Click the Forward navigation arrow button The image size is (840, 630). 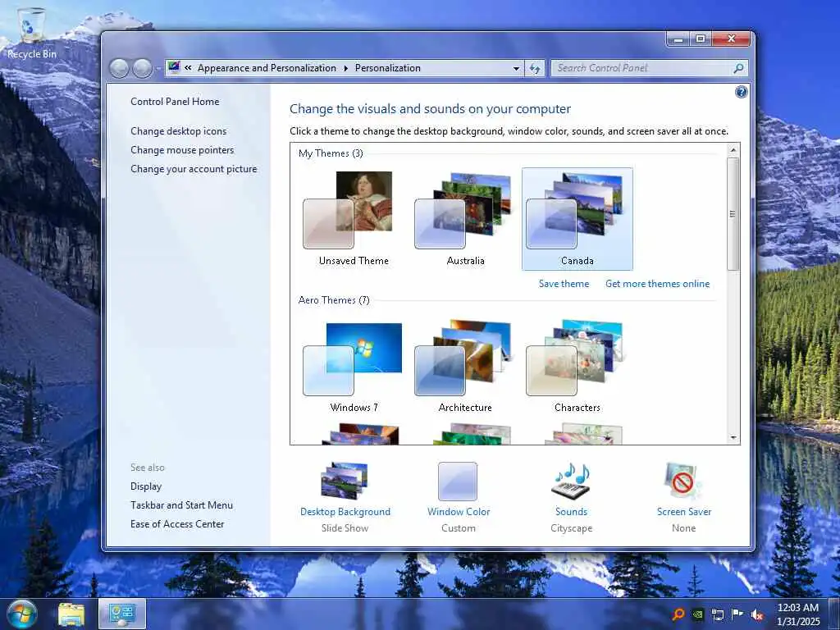[x=142, y=68]
